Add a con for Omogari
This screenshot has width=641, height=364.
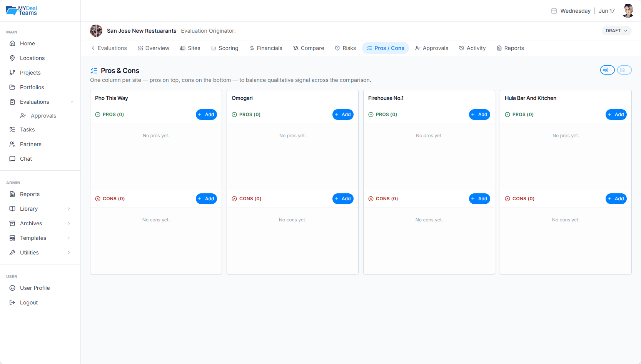(343, 199)
